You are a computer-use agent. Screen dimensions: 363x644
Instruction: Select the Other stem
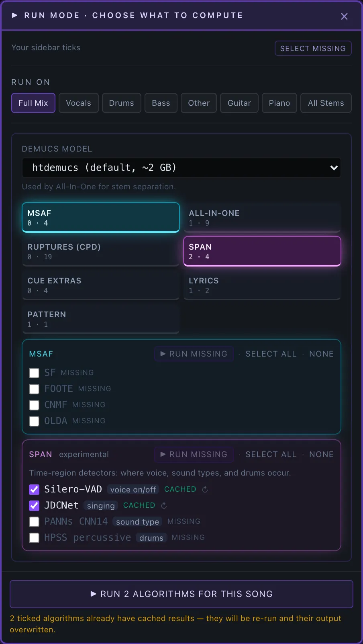tap(199, 103)
